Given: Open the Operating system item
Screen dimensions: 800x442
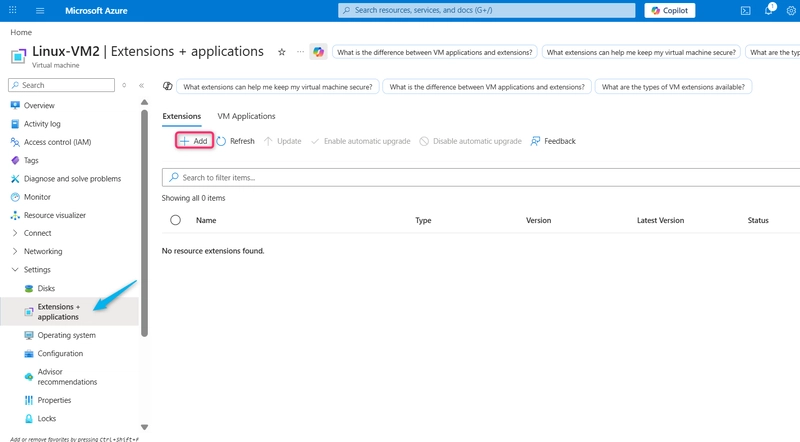Looking at the screenshot, I should pyautogui.click(x=66, y=335).
